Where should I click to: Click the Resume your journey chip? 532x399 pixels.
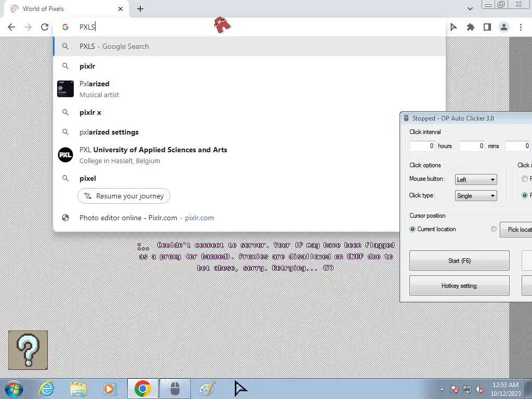click(x=124, y=196)
